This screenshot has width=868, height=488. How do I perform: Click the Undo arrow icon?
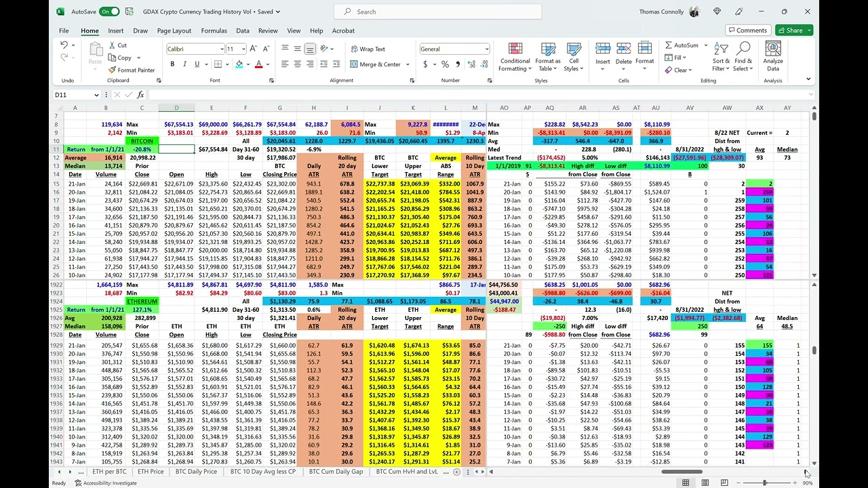[64, 45]
